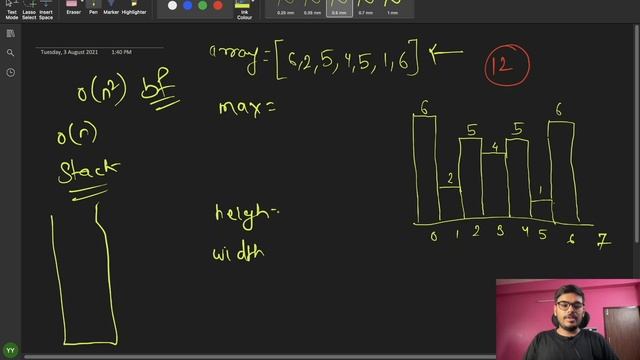Pick the red ink color
The height and width of the screenshot is (360, 640).
pos(218,6)
